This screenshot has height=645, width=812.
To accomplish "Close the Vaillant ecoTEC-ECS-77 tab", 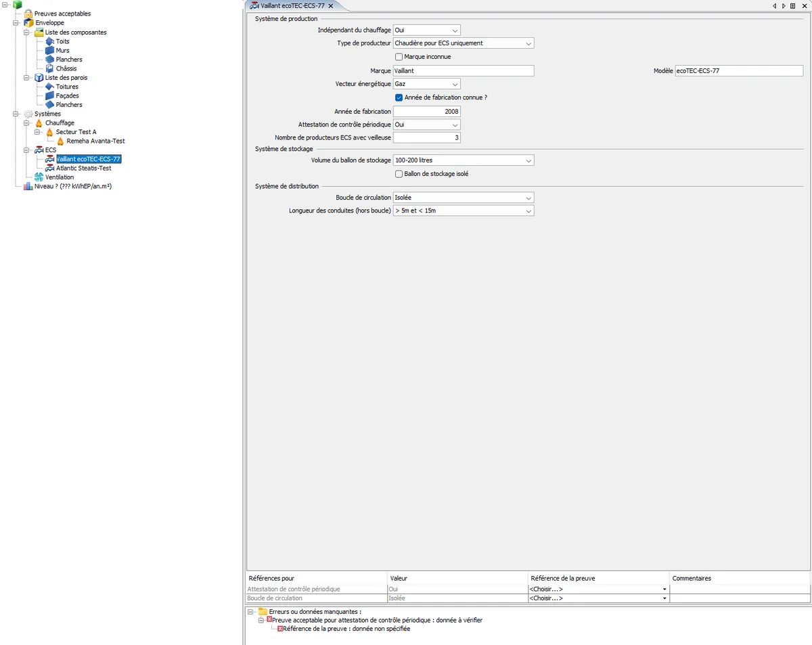I will coord(330,6).
